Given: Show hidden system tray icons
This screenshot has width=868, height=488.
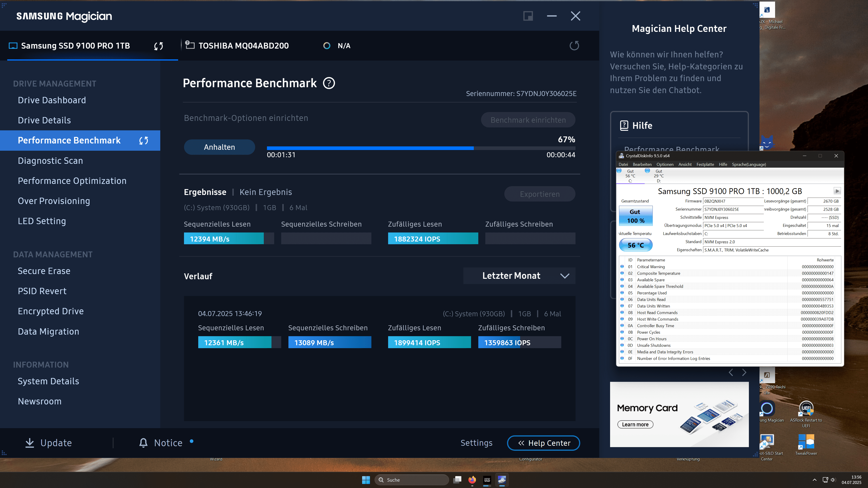Looking at the screenshot, I should [x=814, y=480].
